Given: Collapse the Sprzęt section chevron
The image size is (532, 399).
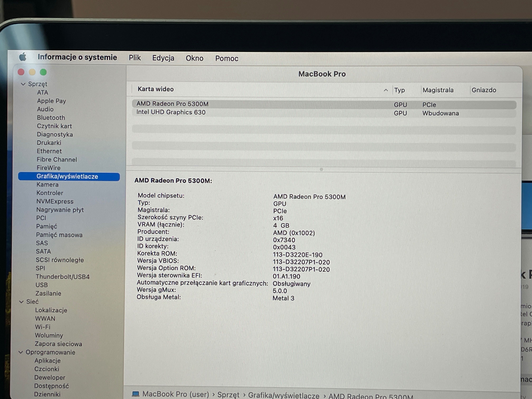Looking at the screenshot, I should click(x=23, y=84).
